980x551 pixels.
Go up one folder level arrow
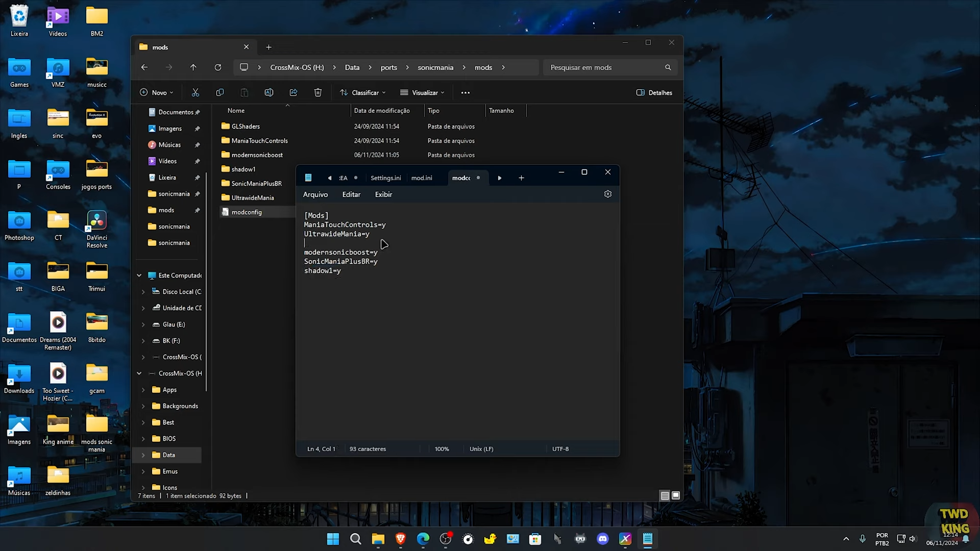tap(193, 67)
